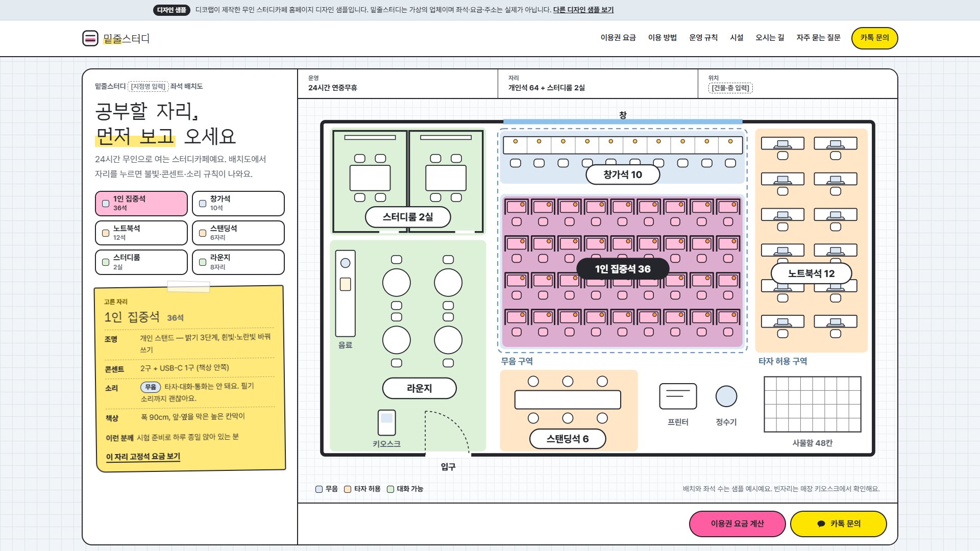Click the 대화 가능 legend swatch
Screen dimensions: 980x551
[390, 489]
